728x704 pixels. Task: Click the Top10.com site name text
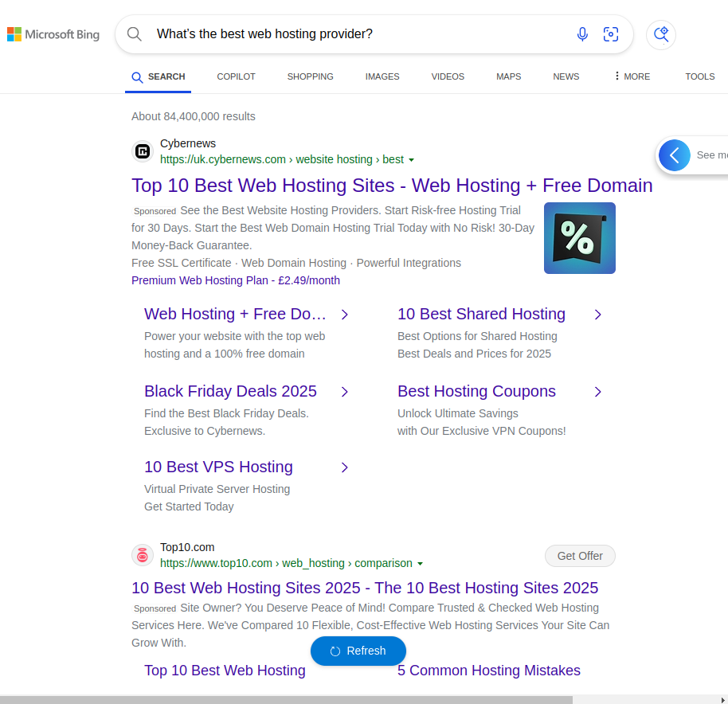187,547
